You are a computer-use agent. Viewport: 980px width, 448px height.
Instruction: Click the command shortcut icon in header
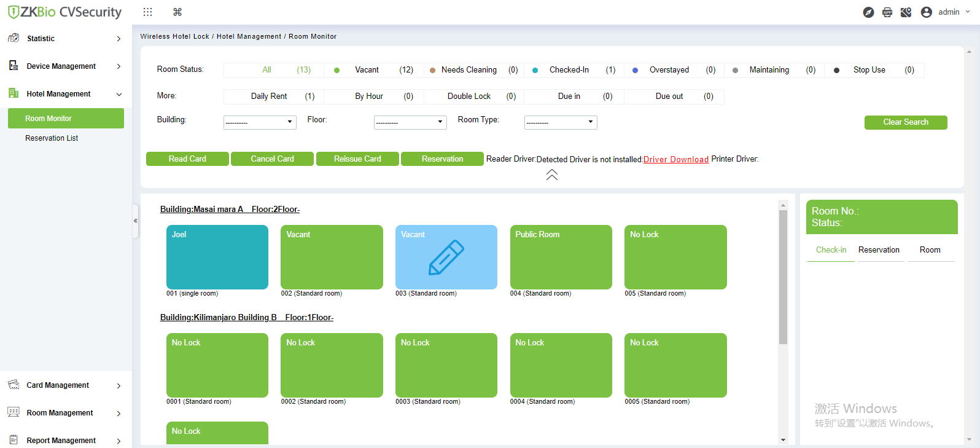click(177, 12)
